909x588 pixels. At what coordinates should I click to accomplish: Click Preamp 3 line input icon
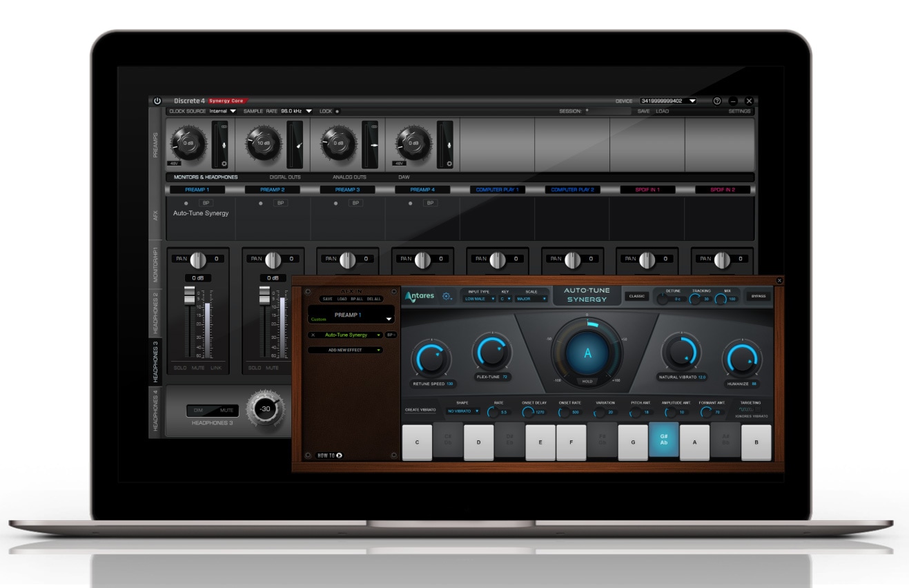tap(373, 146)
